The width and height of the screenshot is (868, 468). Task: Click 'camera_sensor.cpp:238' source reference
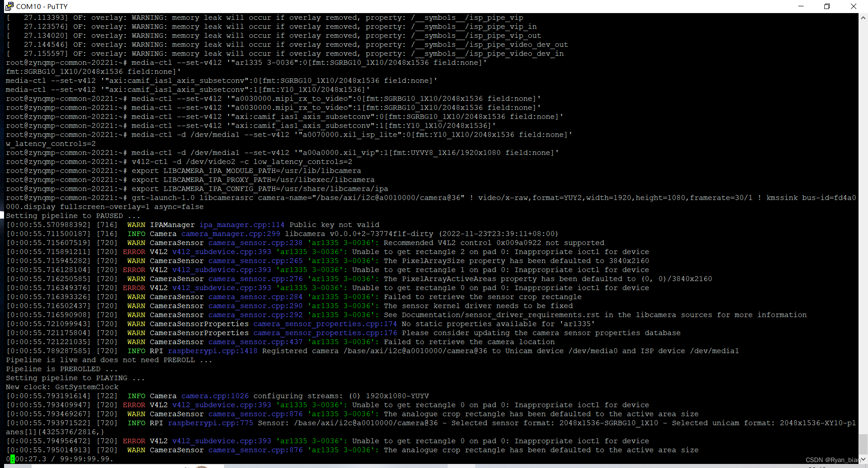256,243
